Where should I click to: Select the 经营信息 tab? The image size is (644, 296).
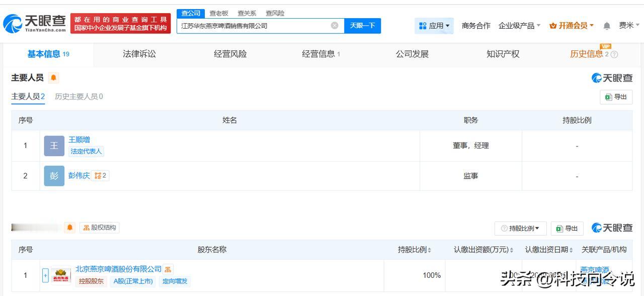coord(321,54)
